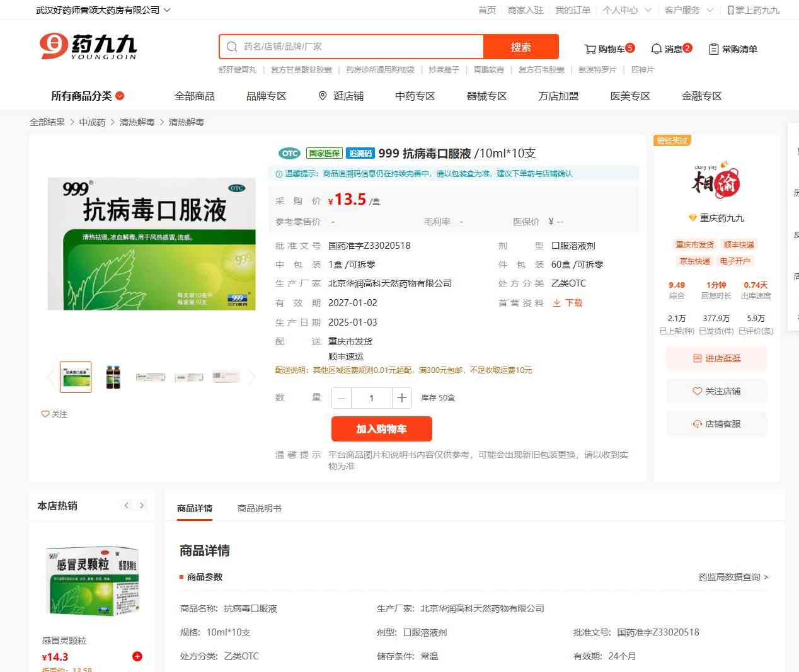
Task: Select the second product thumbnail with bottles
Action: 113,377
